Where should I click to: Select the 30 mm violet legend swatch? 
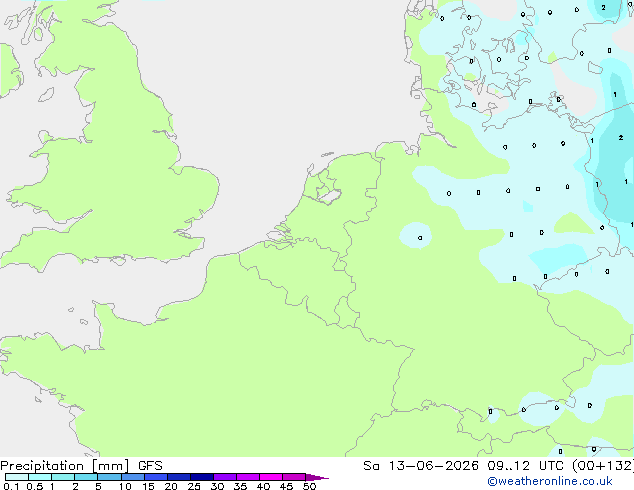[x=225, y=477]
